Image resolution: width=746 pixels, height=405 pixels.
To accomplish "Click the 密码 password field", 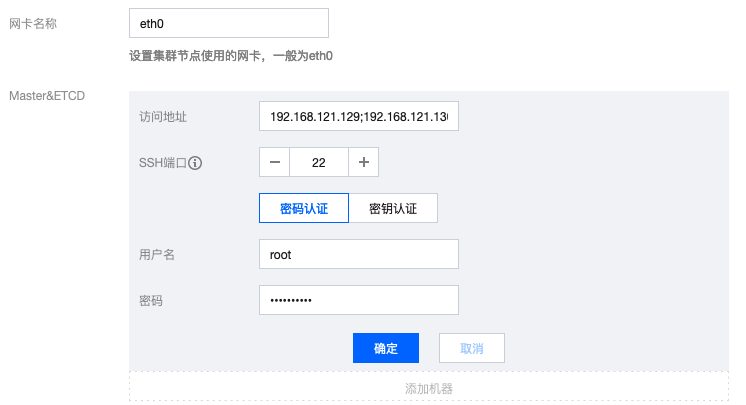I will point(359,300).
